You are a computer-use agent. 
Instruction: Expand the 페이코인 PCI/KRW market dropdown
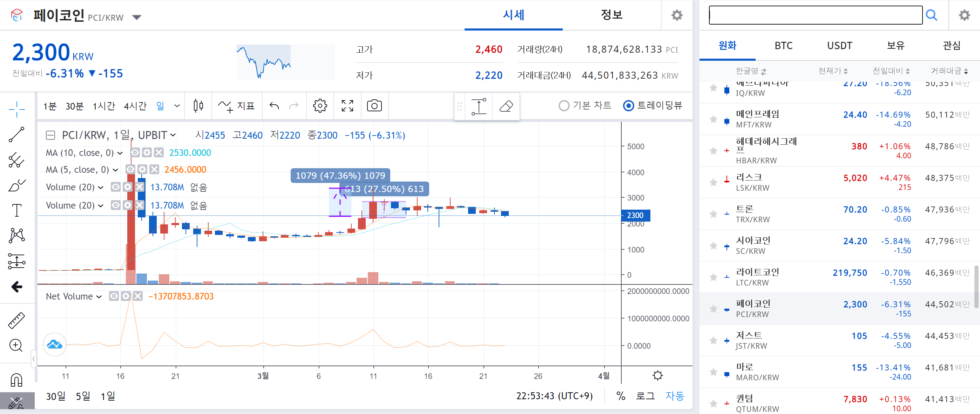click(x=137, y=17)
